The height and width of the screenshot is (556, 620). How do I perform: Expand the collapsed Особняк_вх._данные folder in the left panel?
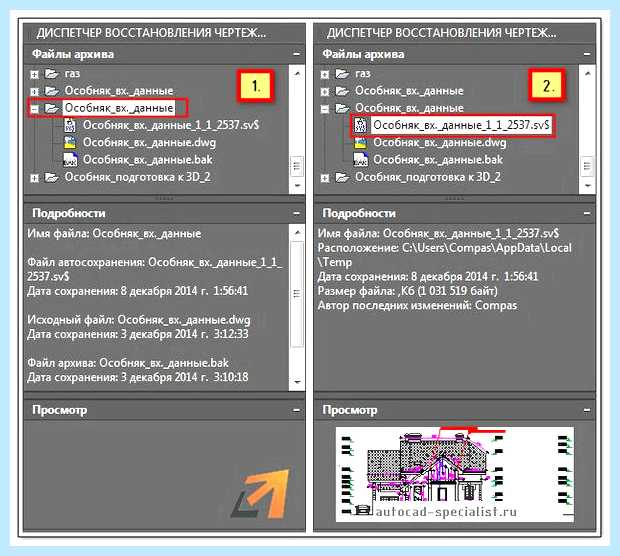[34, 91]
